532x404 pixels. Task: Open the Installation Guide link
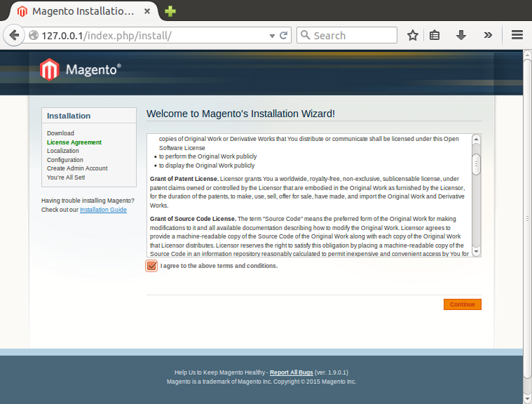click(x=103, y=210)
